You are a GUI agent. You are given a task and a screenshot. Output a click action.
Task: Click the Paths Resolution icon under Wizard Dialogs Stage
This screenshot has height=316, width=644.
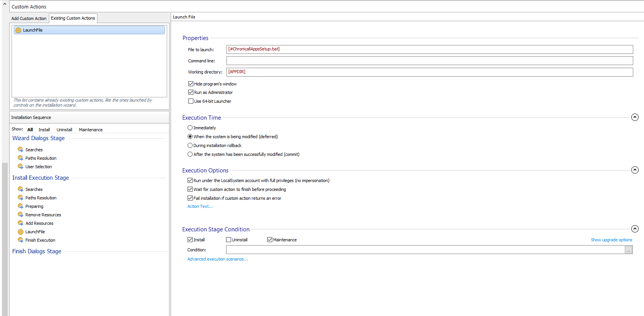click(x=20, y=158)
